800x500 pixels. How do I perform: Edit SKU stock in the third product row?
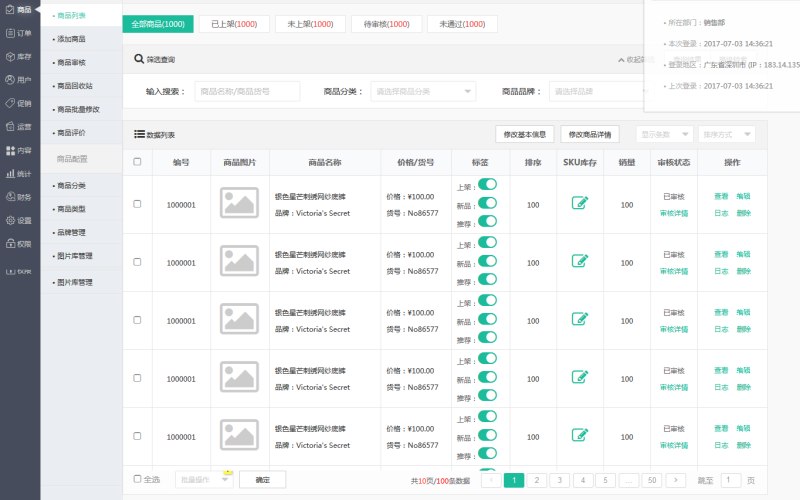coord(580,319)
